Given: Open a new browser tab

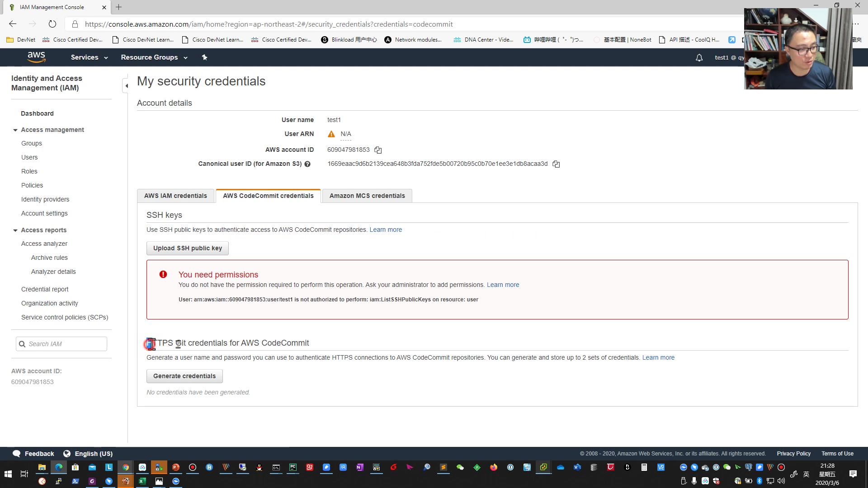Looking at the screenshot, I should [118, 7].
